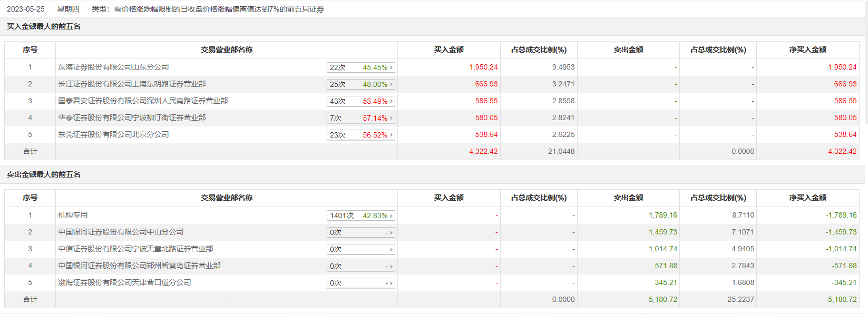Click arrow in 中信证券宁波天童北路 0次 box
This screenshot has width=868, height=314.
392,249
